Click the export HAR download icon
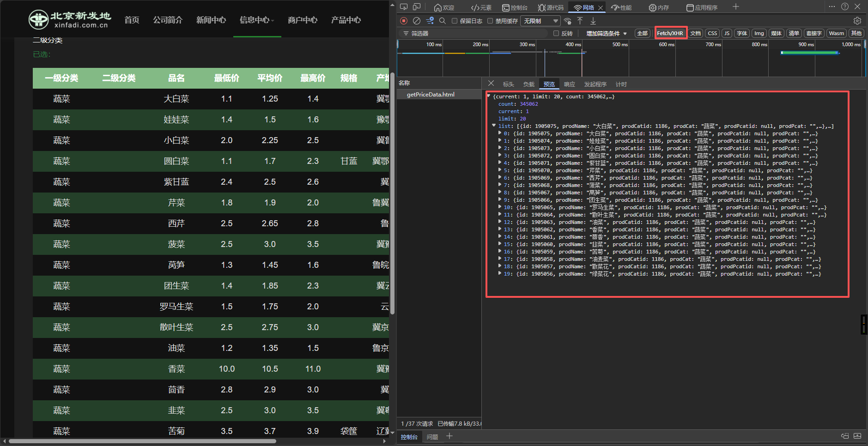 coord(593,21)
